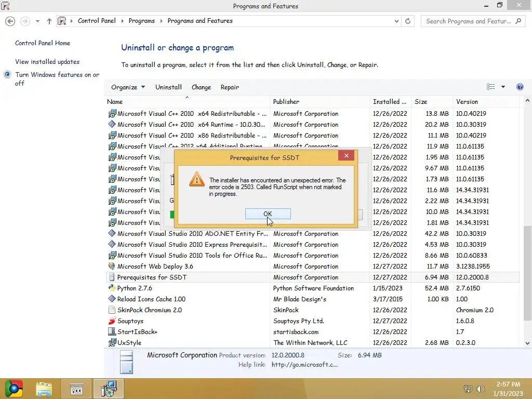Open View installed updates link
532x399 pixels.
tap(47, 62)
